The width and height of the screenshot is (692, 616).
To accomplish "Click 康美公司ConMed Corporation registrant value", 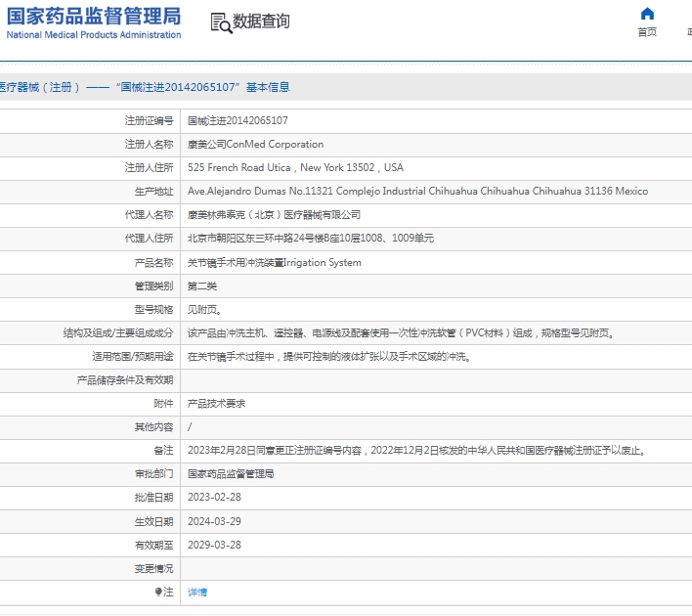I will click(255, 144).
